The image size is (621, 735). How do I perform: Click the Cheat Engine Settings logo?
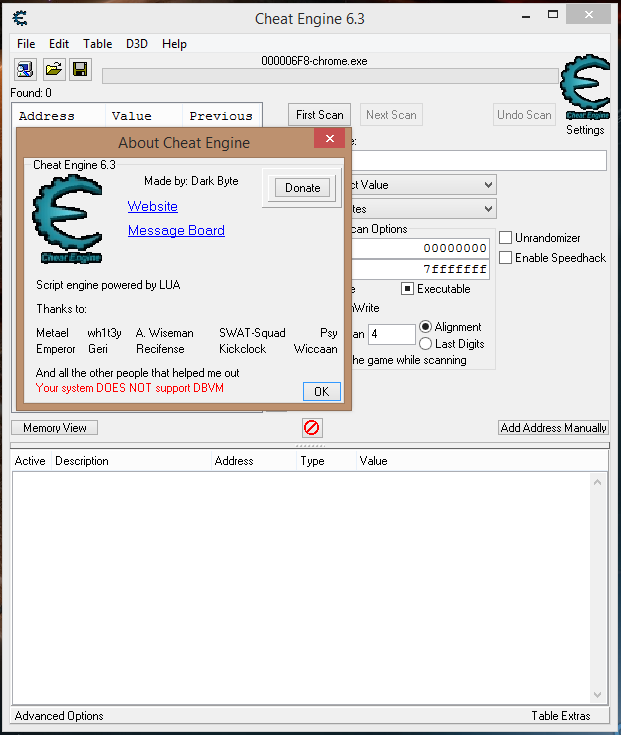point(585,88)
